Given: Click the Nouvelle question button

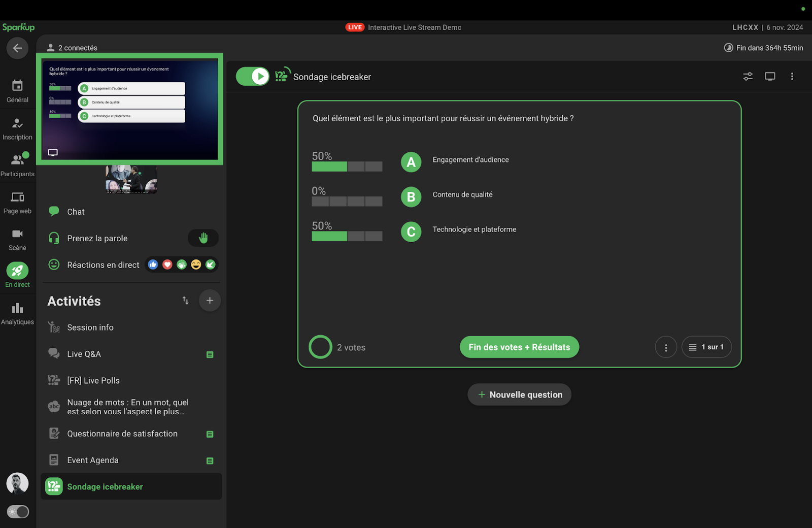Looking at the screenshot, I should 519,394.
